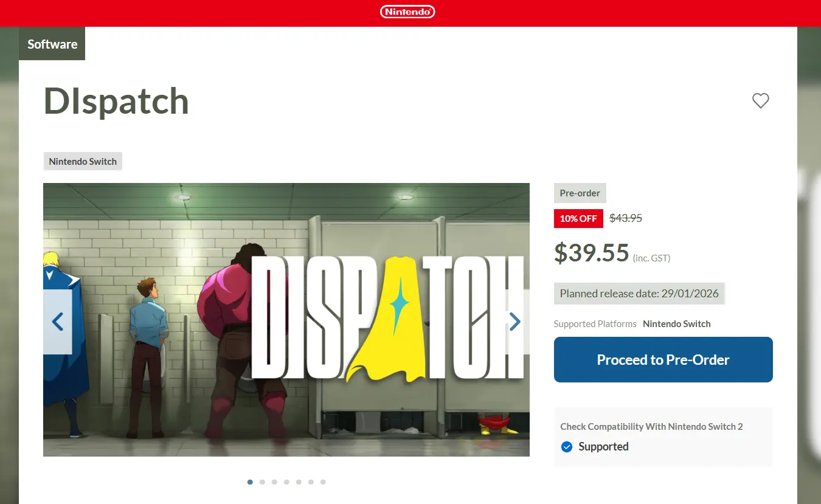The height and width of the screenshot is (504, 821).
Task: Switch to the fourth carousel dot
Action: (286, 482)
